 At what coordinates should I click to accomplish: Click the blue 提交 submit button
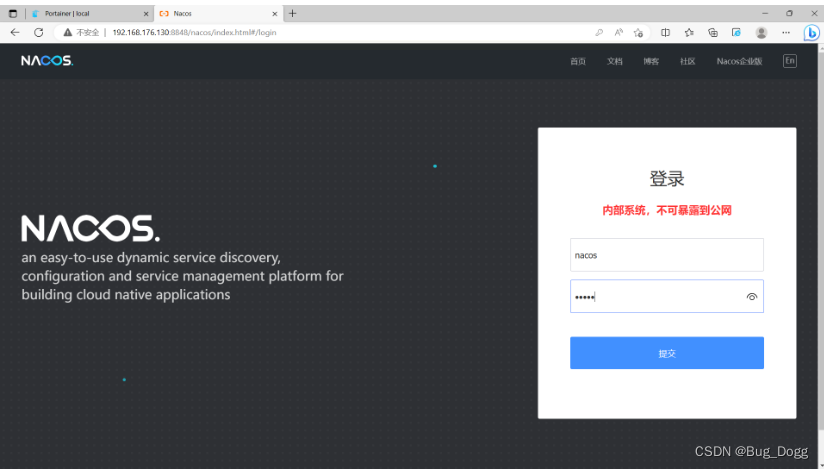666,353
